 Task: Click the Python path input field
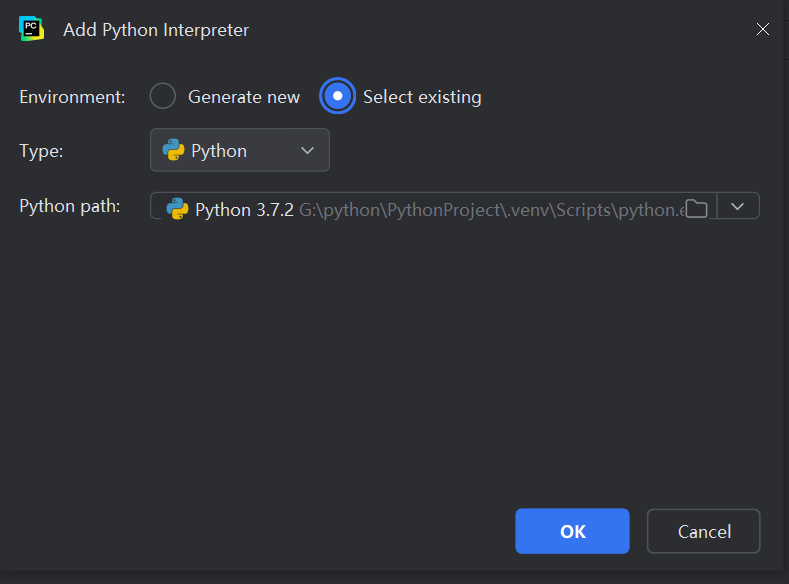(x=490, y=210)
